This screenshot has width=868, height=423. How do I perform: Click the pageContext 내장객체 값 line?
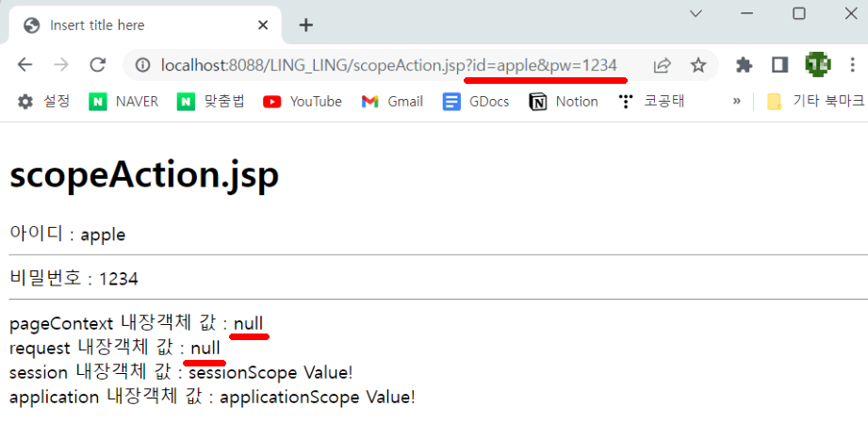point(136,323)
